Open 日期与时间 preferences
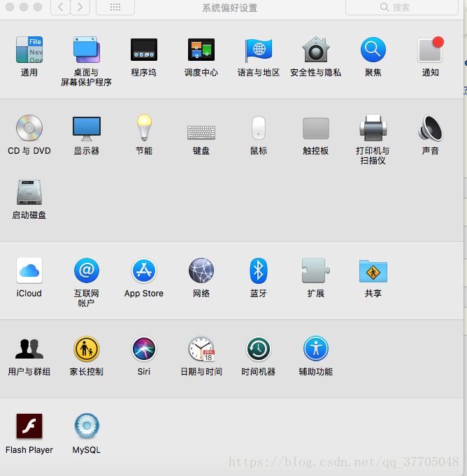The height and width of the screenshot is (476, 467). 201,349
